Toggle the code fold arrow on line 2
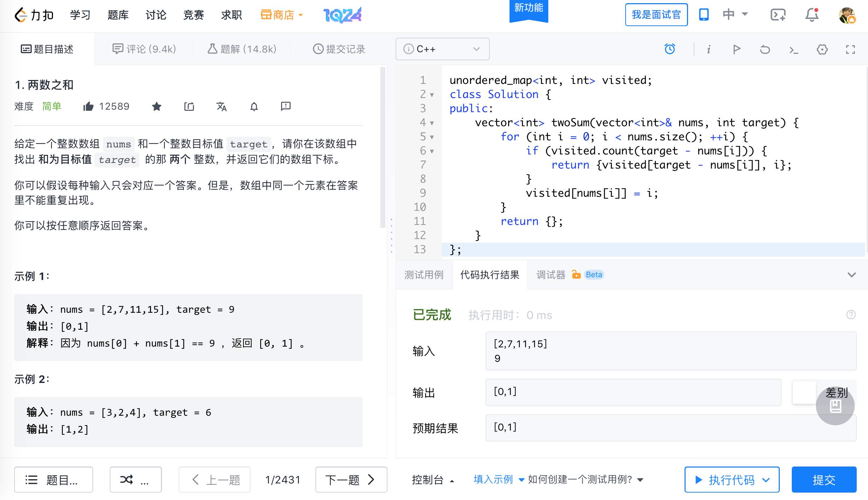 [x=432, y=95]
